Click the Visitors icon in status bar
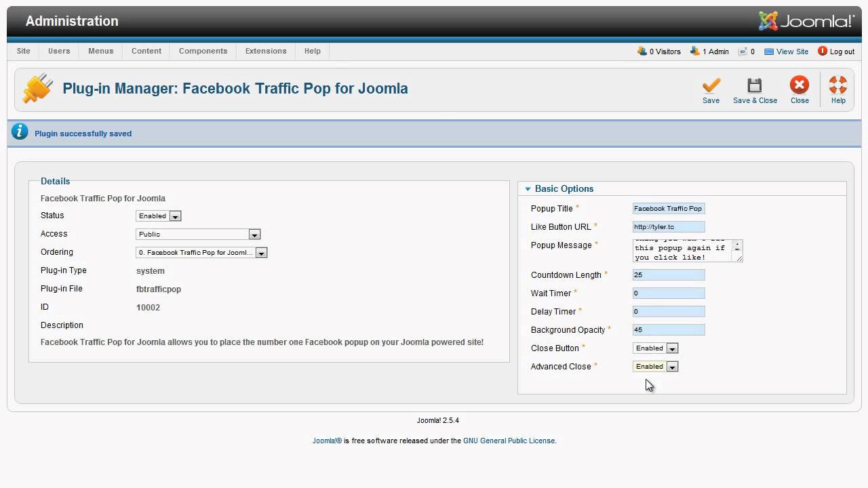The image size is (868, 488). pyautogui.click(x=642, y=51)
